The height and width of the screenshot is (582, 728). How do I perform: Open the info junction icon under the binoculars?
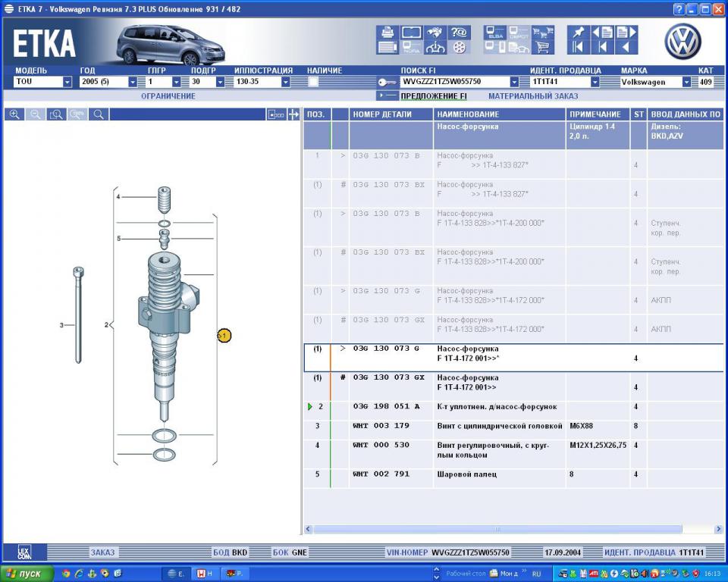coord(435,47)
